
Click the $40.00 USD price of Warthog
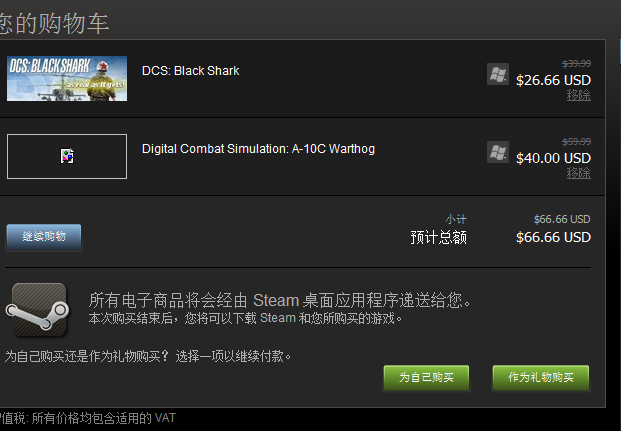click(553, 158)
